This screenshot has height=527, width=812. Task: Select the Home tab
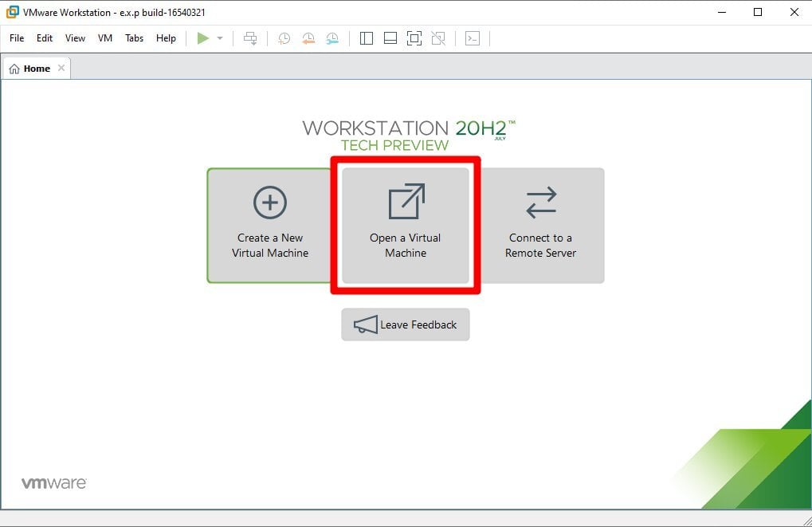point(36,69)
